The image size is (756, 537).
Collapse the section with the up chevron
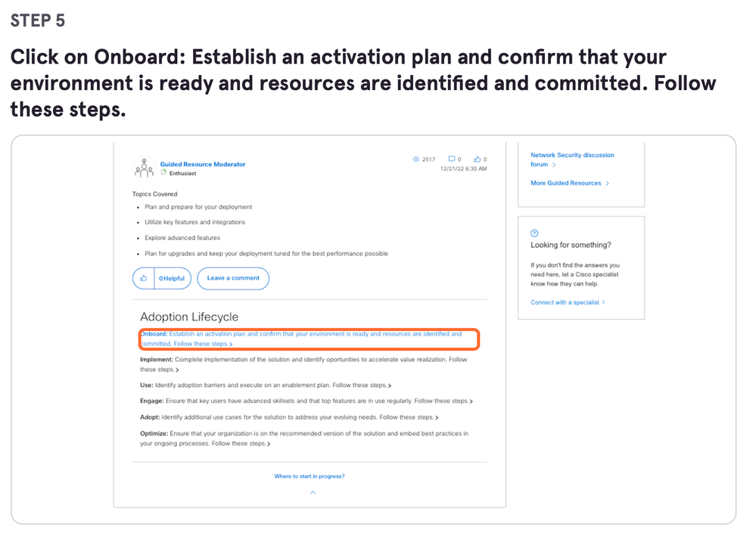click(x=313, y=492)
